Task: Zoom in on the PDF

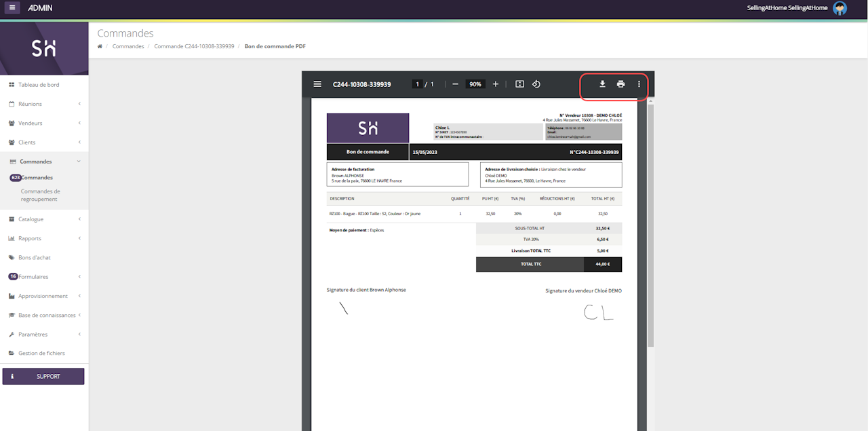Action: pyautogui.click(x=496, y=84)
